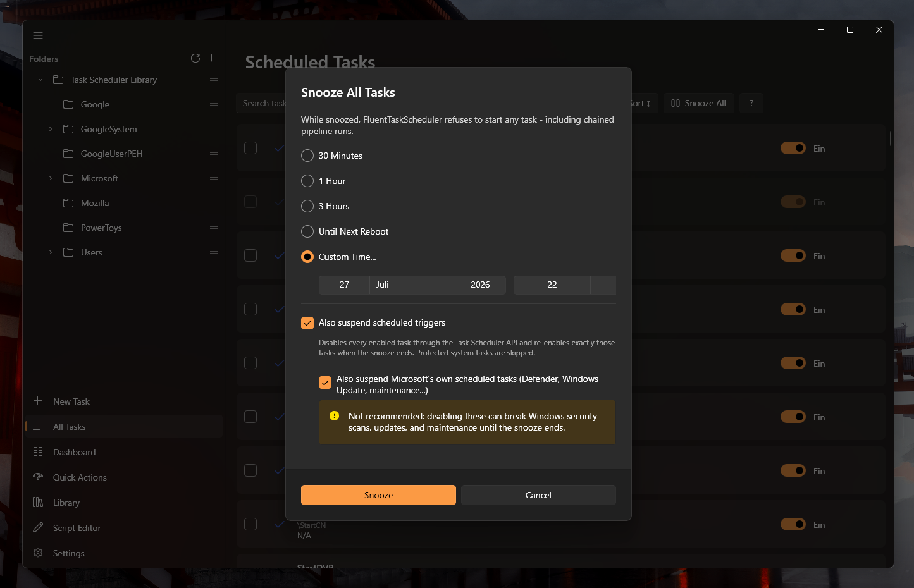
Task: Focus the Search tasks field
Action: pos(262,103)
